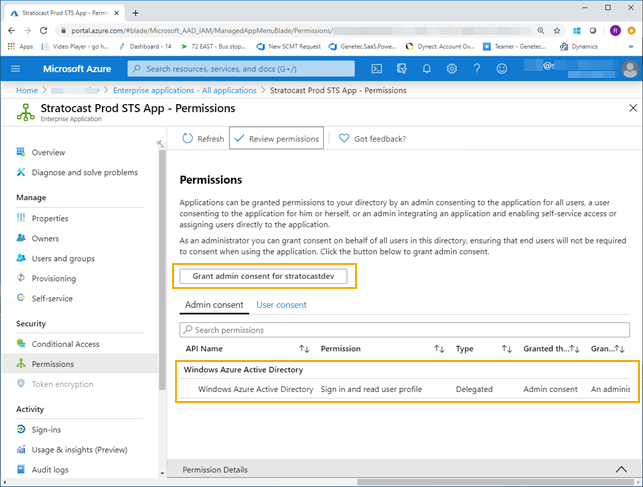Switch to the Admin consent tab

(x=214, y=305)
